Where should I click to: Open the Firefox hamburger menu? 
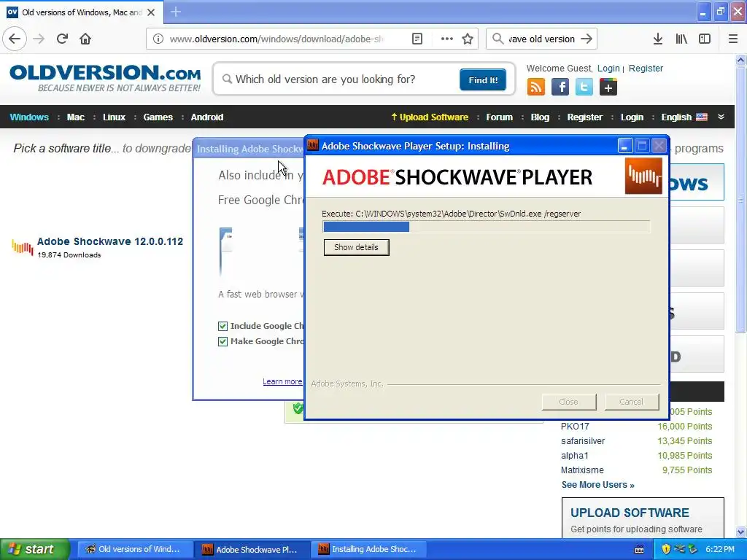[732, 39]
